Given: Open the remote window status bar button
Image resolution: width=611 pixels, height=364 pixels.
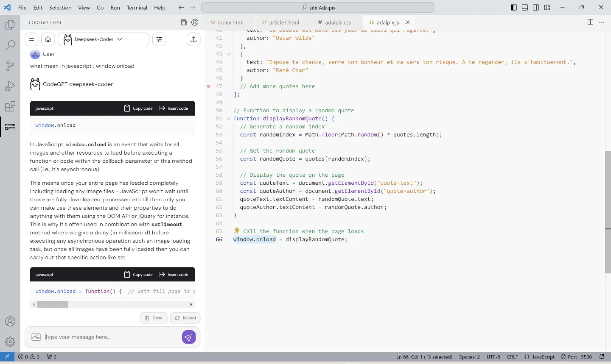Looking at the screenshot, I should (x=7, y=357).
